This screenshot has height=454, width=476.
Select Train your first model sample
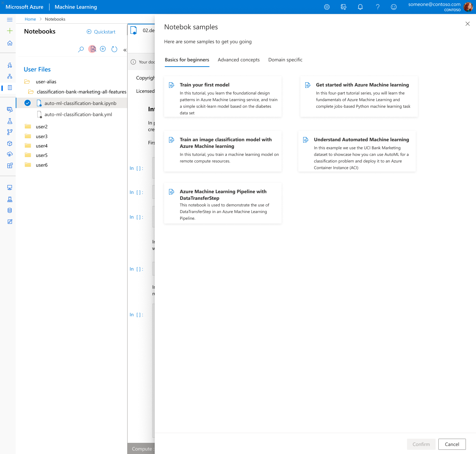tap(223, 96)
